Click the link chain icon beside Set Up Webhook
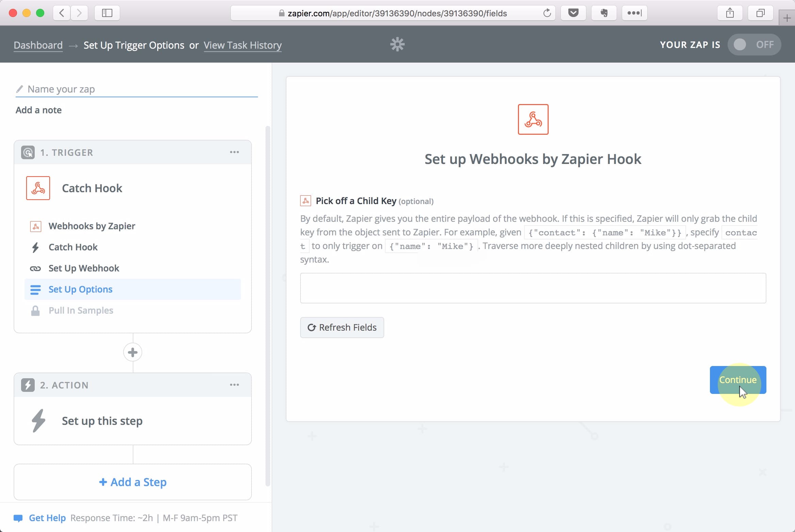 click(35, 269)
